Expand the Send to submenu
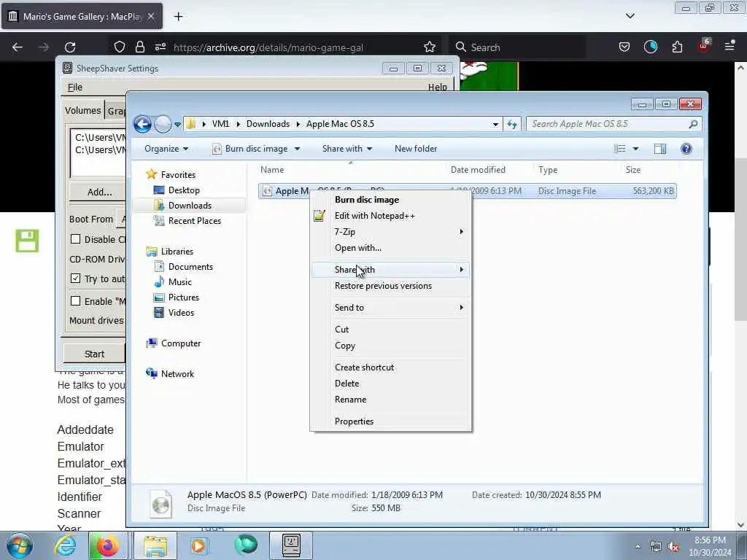The height and width of the screenshot is (560, 747). point(391,308)
